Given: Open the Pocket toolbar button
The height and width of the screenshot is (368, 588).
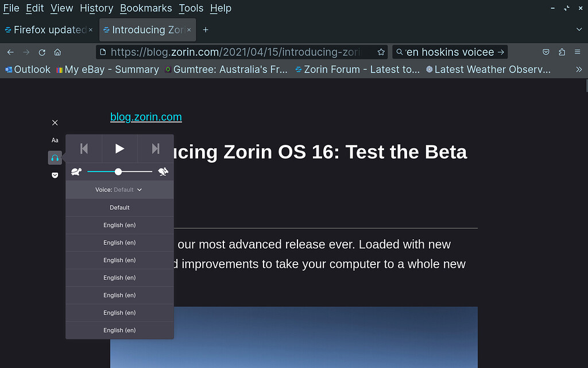Looking at the screenshot, I should [x=546, y=52].
